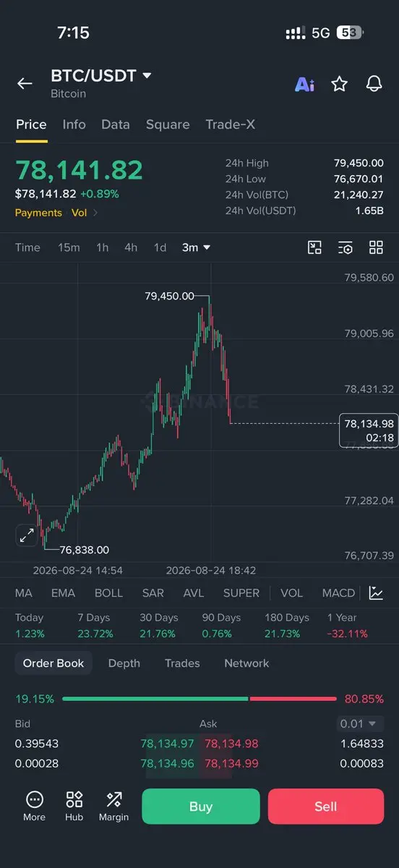The height and width of the screenshot is (868, 399).
Task: Tap the Payments link
Action: (38, 213)
